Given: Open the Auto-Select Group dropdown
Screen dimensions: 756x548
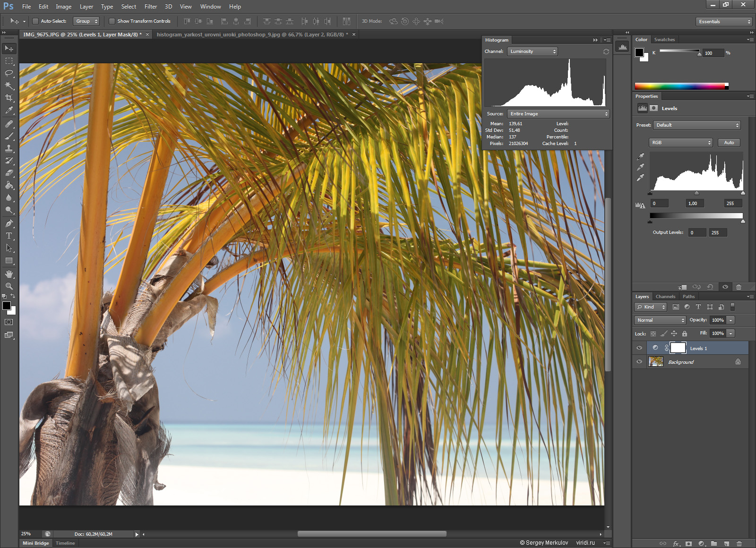Looking at the screenshot, I should 86,21.
